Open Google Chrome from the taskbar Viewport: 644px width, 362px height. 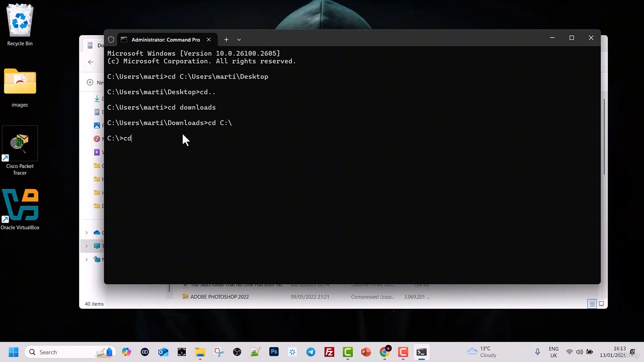coord(384,352)
